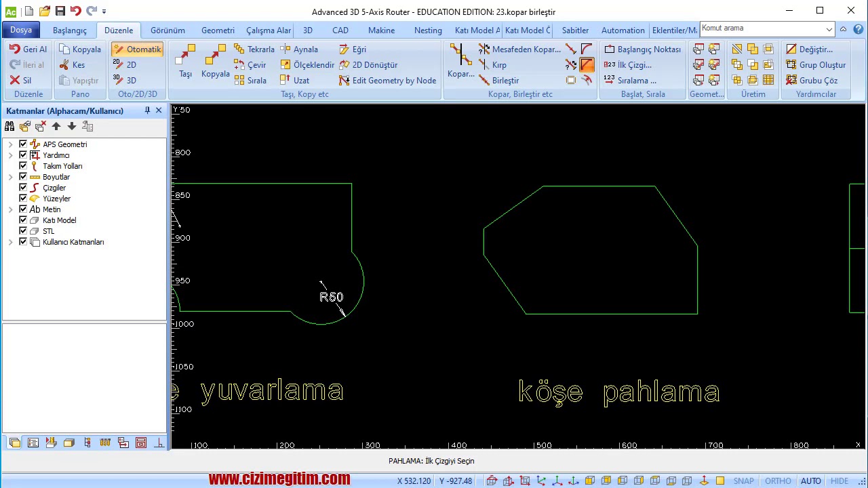868x488 pixels.
Task: Pin the Katmanlar panel
Action: pos(147,110)
